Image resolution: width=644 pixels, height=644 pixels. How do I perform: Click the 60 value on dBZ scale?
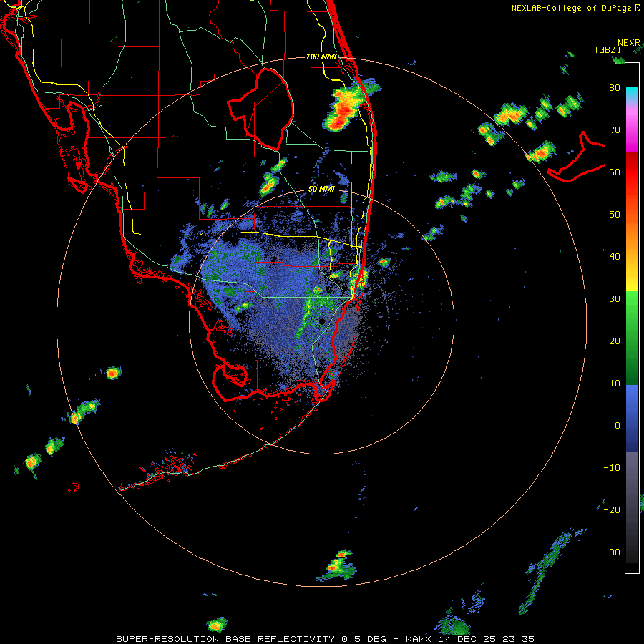(615, 172)
